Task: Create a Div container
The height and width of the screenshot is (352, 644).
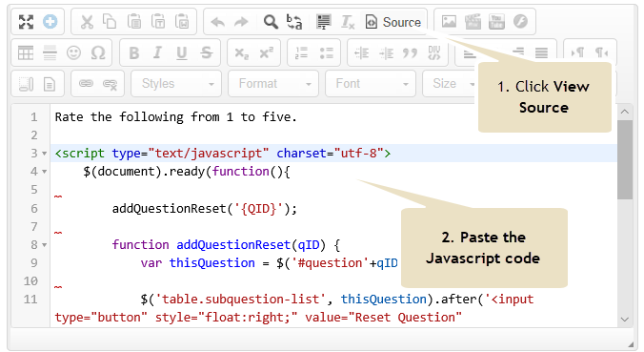Action: (434, 52)
